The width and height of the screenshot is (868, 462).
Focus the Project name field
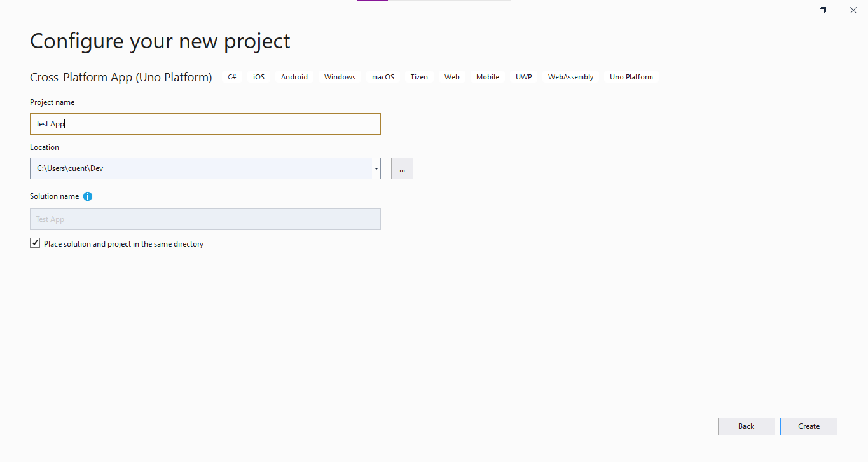point(205,124)
